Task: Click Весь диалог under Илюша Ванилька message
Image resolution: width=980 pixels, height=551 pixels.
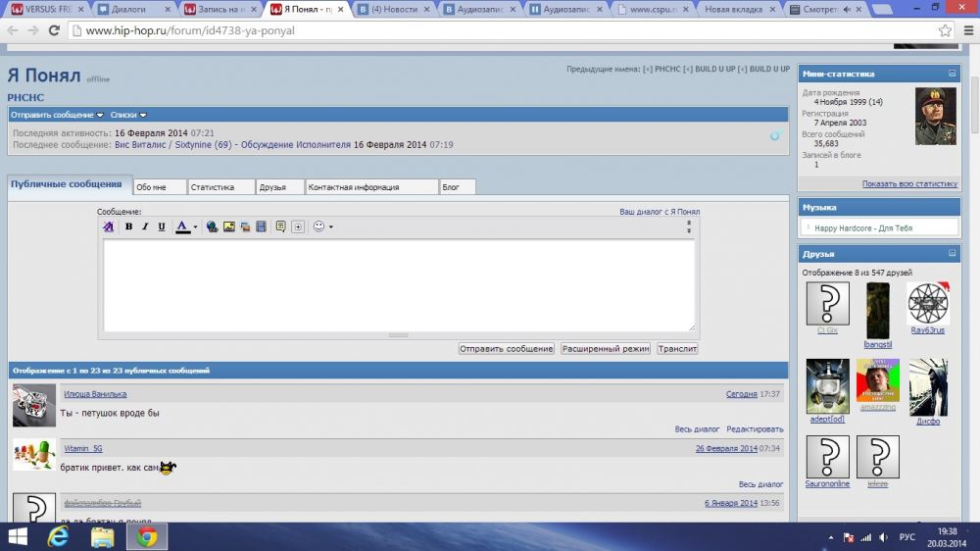Action: point(697,429)
